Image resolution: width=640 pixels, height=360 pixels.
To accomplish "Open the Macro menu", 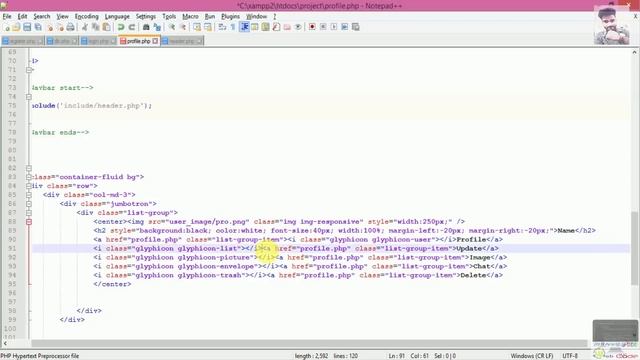I will click(190, 16).
